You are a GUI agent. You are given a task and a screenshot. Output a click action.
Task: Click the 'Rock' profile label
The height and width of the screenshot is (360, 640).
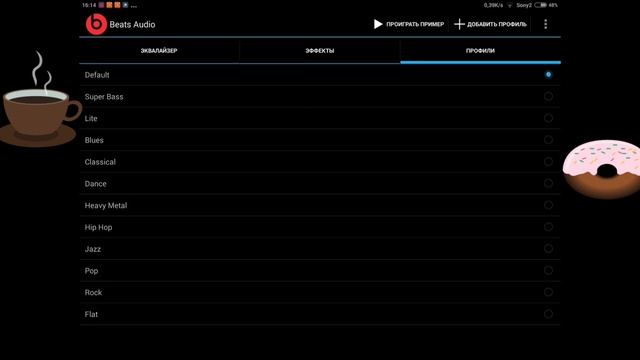[93, 293]
